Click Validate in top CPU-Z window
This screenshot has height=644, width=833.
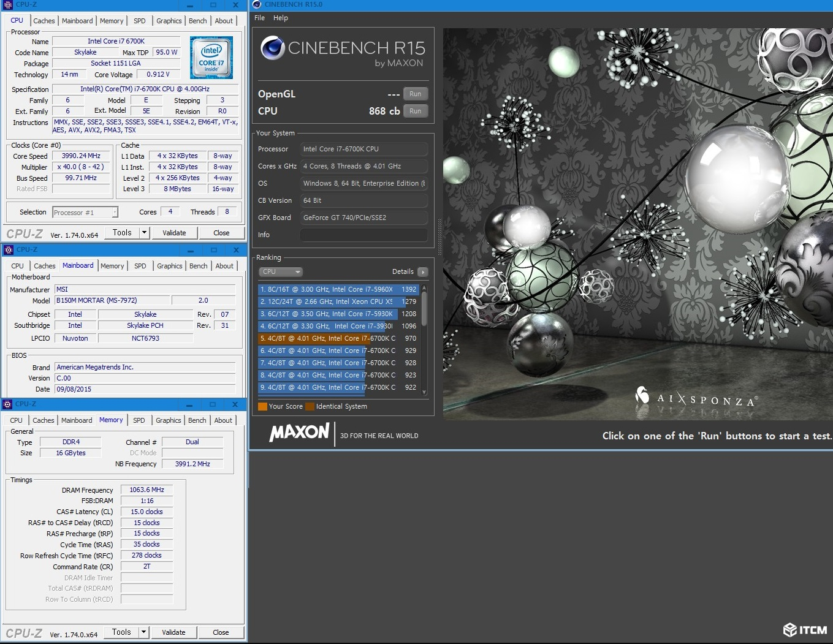[174, 233]
